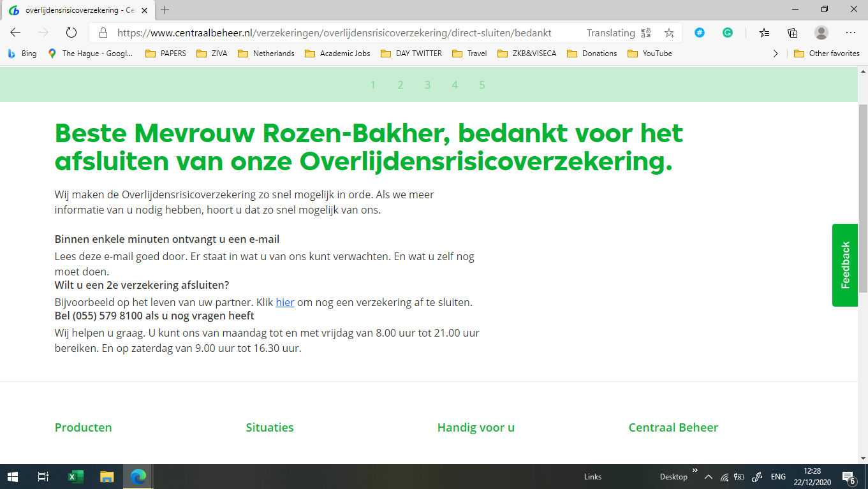Open The Hague Google Maps bookmark
Screen dimensions: 868x489
(91, 54)
